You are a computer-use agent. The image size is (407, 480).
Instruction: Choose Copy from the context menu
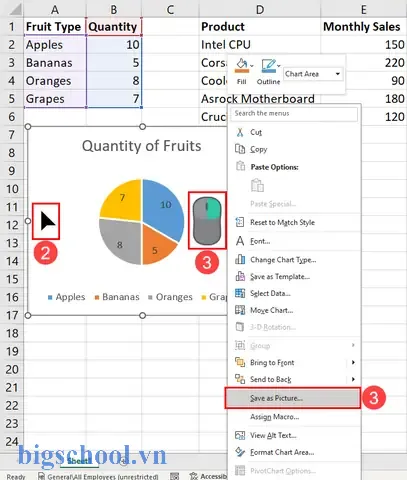259,149
